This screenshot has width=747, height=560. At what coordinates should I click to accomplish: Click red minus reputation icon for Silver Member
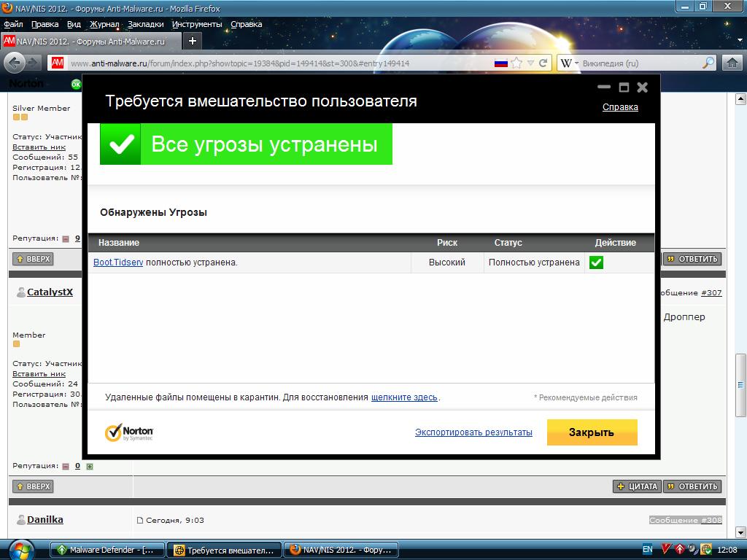(x=66, y=239)
